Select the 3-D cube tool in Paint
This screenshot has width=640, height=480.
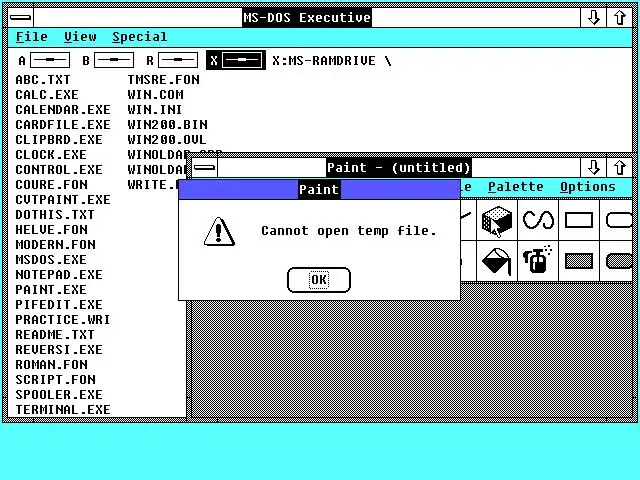pos(497,220)
